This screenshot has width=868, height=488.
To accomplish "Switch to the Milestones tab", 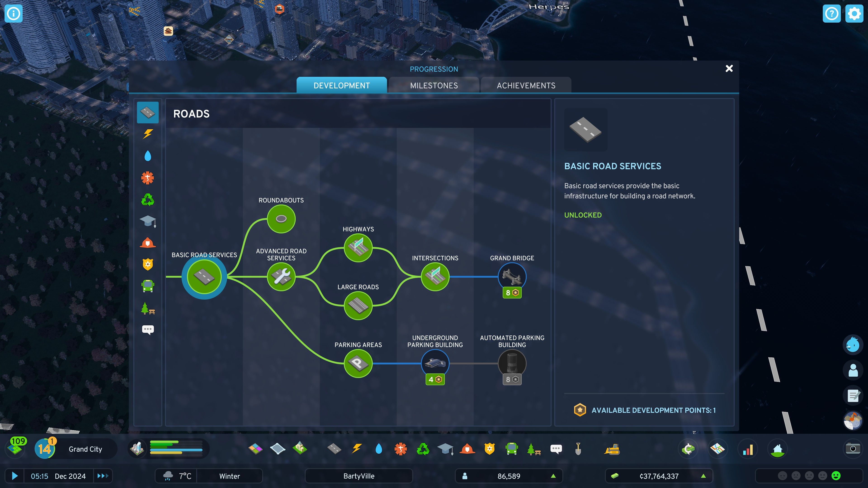I will (434, 85).
